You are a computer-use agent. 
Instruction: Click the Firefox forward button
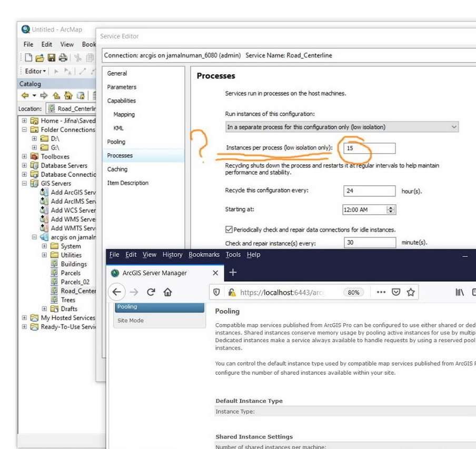click(134, 292)
